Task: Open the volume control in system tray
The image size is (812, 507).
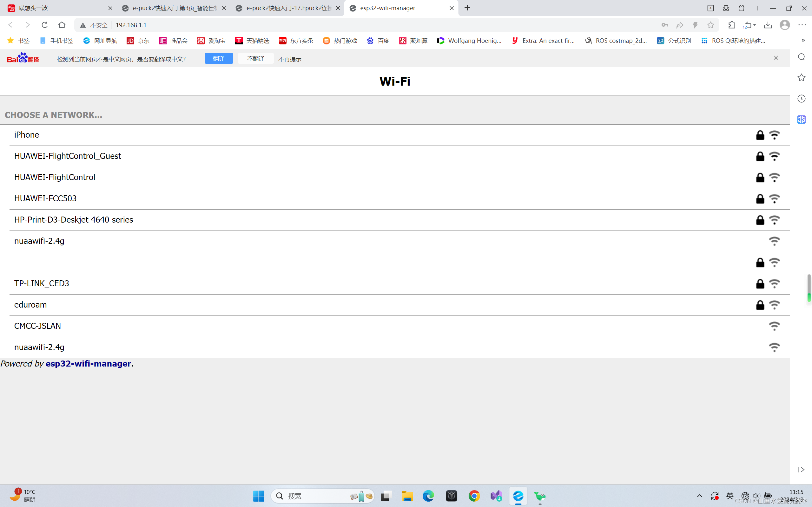Action: click(756, 496)
